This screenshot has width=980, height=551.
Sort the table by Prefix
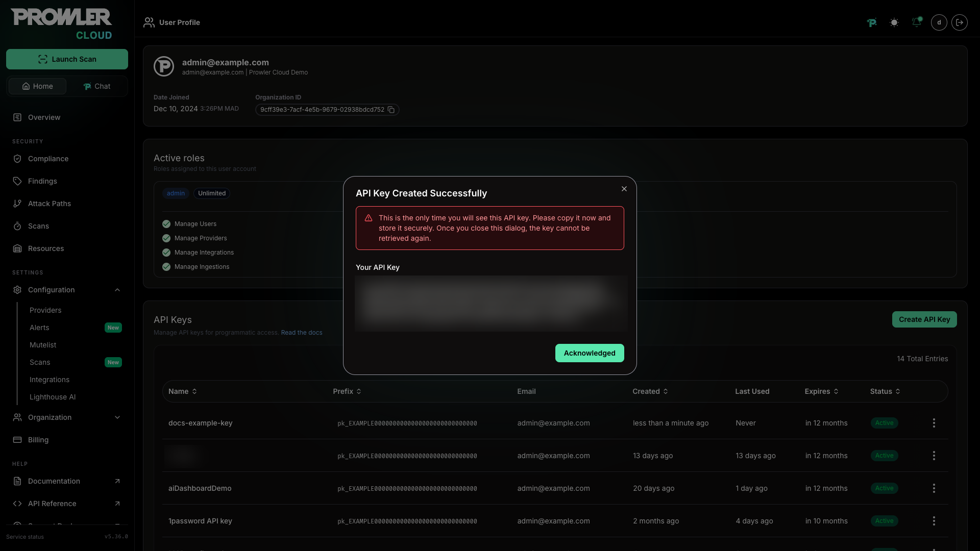click(x=347, y=391)
